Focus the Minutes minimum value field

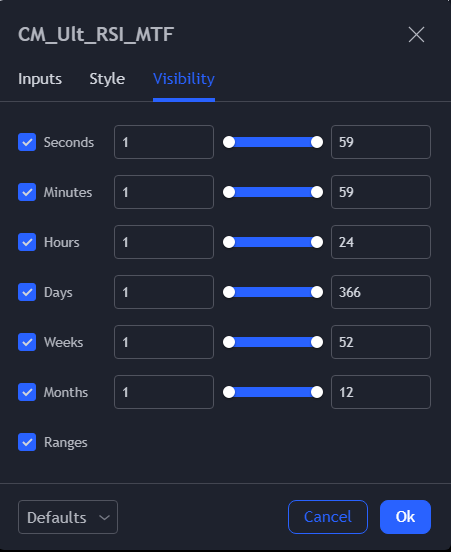164,192
